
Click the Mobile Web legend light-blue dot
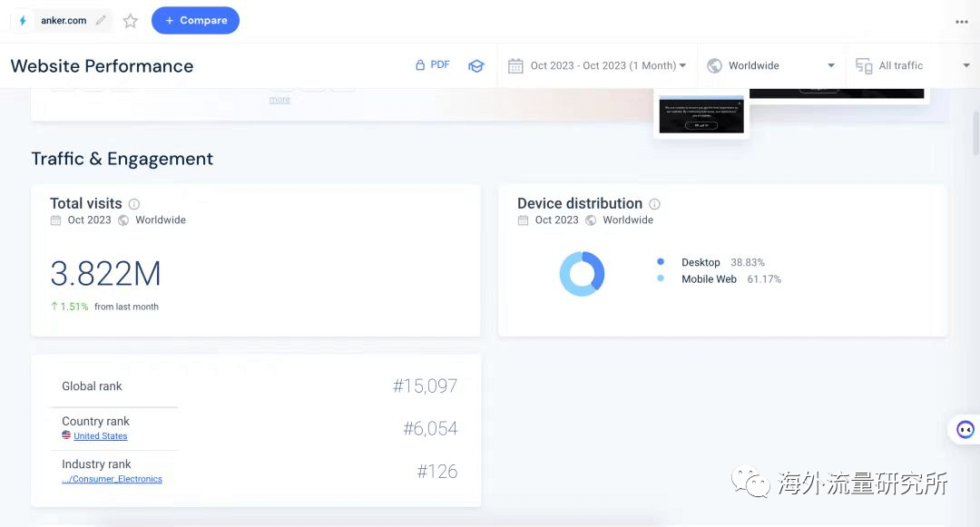click(661, 278)
